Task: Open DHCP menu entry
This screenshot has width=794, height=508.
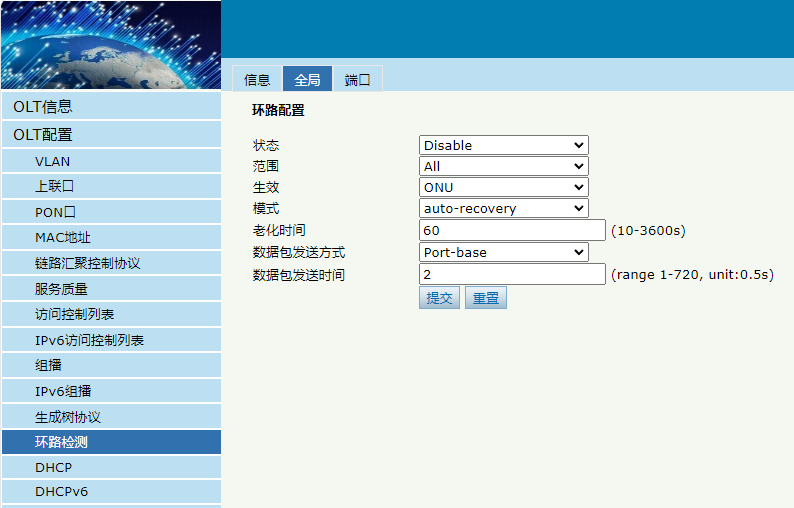Action: click(111, 467)
